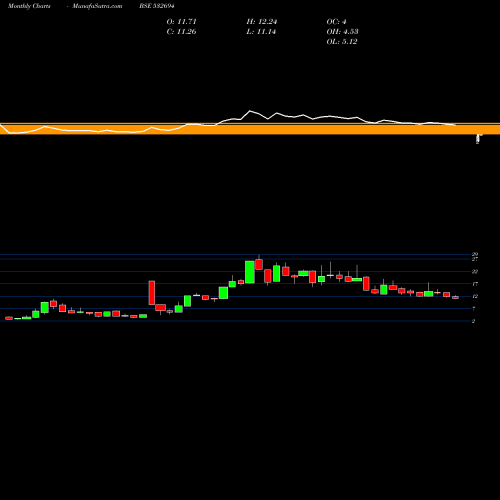Click the 'Monthly Charts' title text

tap(29, 6)
